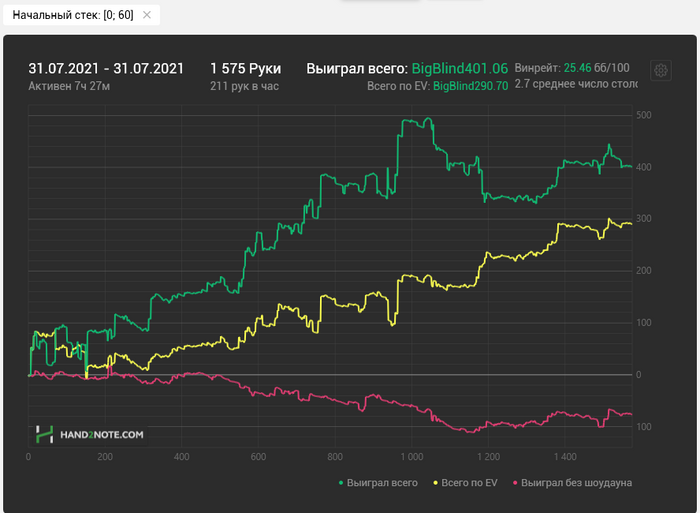Viewport: 700px width, 513px height.
Task: Click the 1 575 Руки hands count
Action: [x=245, y=68]
